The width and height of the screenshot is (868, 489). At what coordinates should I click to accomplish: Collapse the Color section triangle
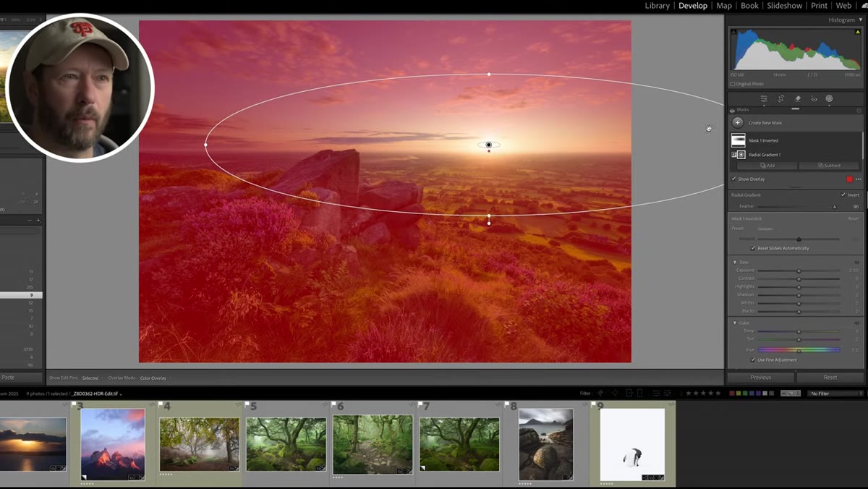tap(735, 323)
